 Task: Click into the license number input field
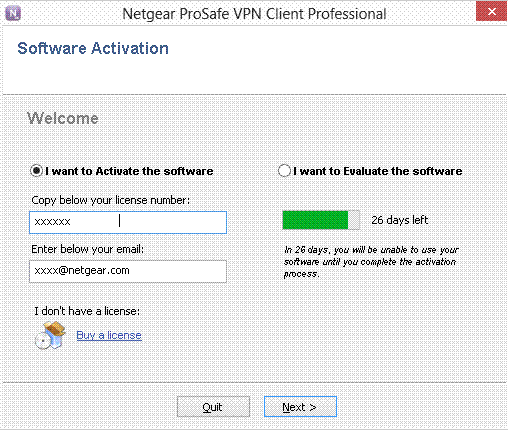coord(128,222)
